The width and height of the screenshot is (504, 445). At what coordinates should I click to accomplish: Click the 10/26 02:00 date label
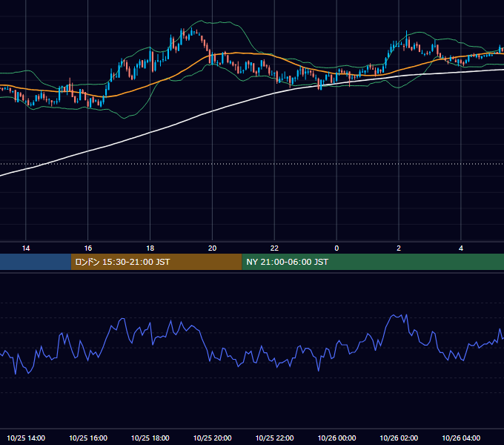coord(399,438)
